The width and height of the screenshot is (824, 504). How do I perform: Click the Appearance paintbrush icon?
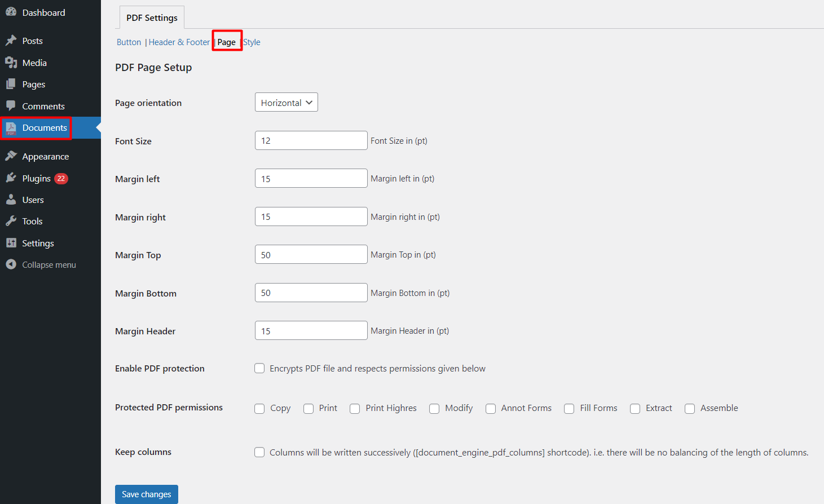pos(11,156)
